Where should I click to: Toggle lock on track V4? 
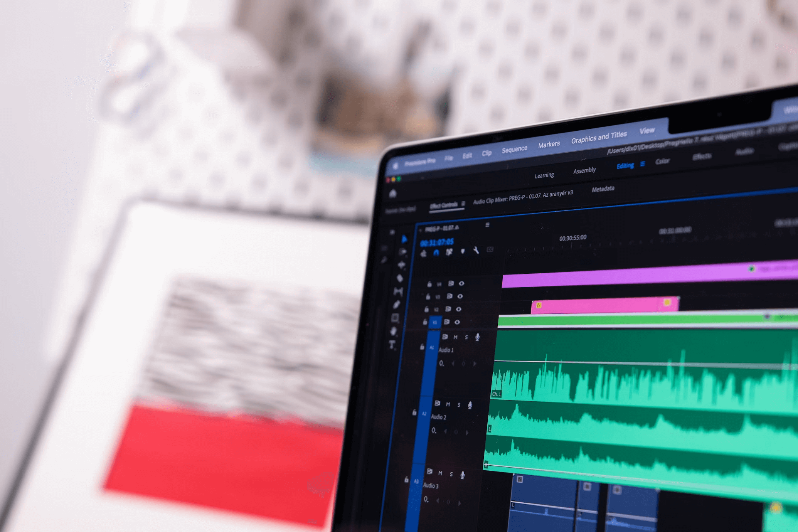point(429,285)
